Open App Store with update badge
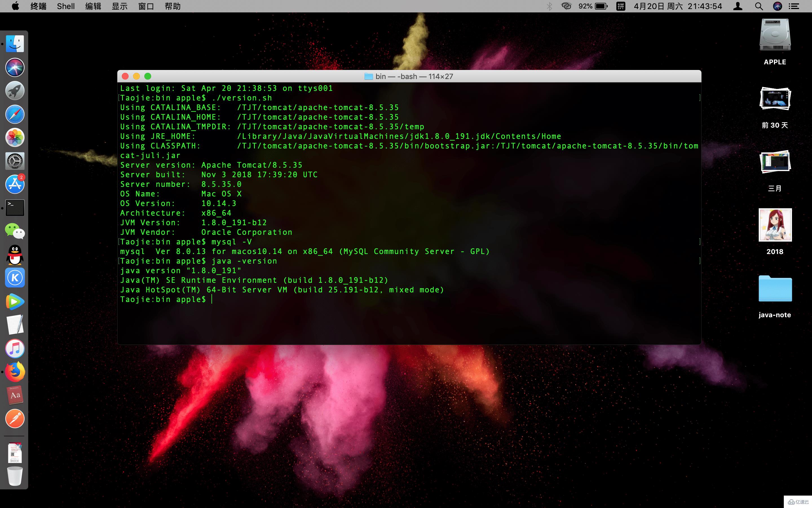Viewport: 812px width, 508px height. [x=15, y=184]
